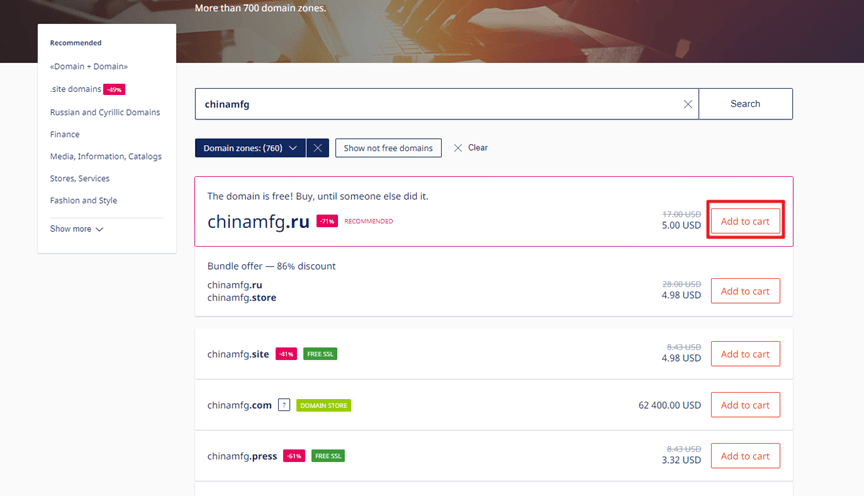Toggle Show not free domains
The height and width of the screenshot is (496, 864).
tap(388, 148)
